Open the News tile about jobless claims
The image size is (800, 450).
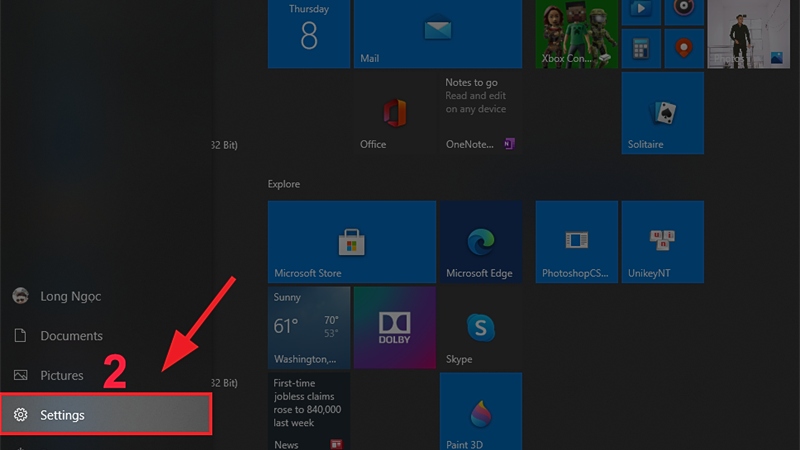tap(309, 411)
